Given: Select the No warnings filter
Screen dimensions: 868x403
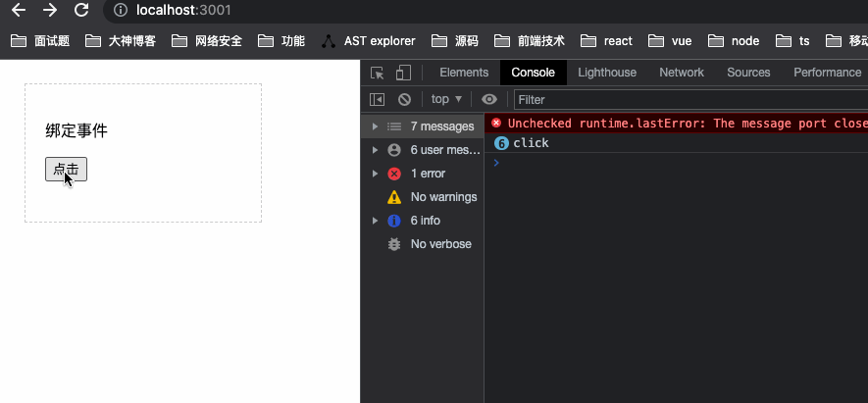Looking at the screenshot, I should 442,197.
